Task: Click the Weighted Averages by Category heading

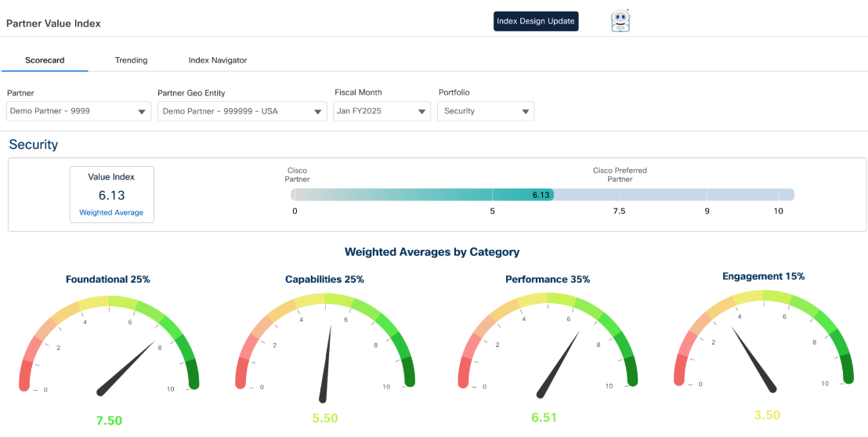Action: [432, 252]
